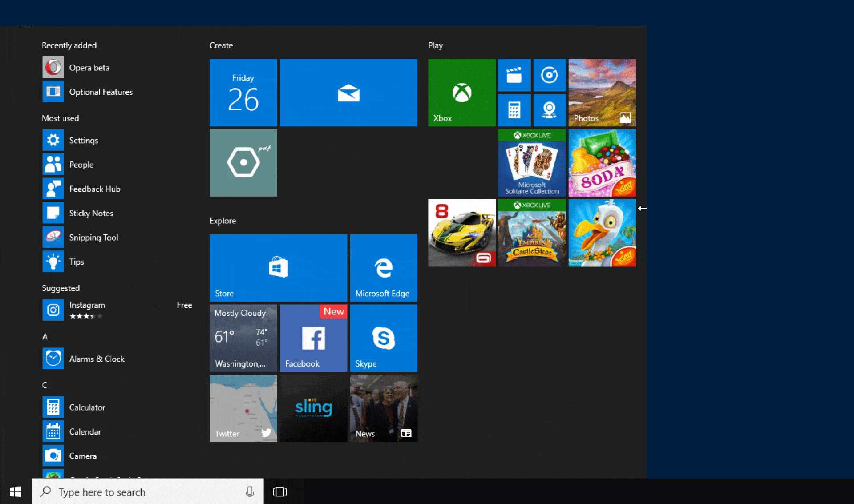Launch the Skype tile
854x504 pixels.
[x=383, y=338]
